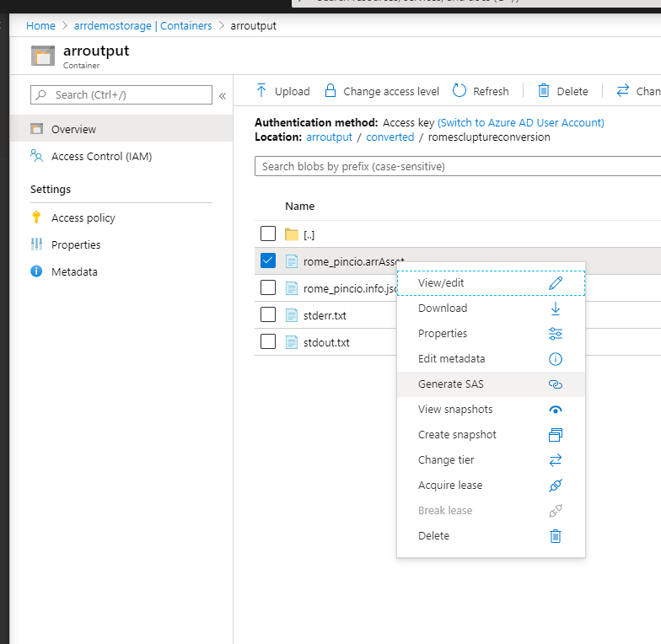
Task: Tick the rome_pincio.info.json checkbox
Action: (268, 287)
